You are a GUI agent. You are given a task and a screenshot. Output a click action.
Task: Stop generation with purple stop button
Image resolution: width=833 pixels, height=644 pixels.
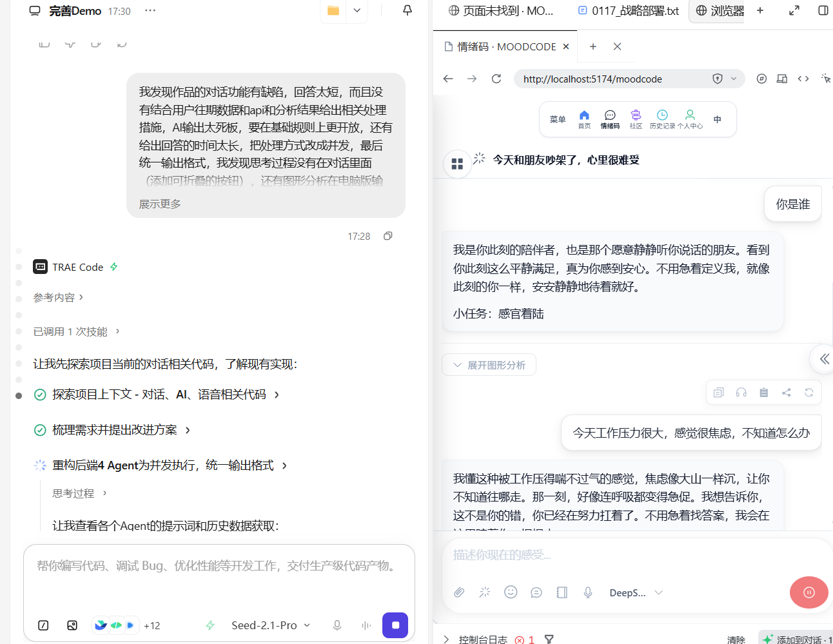(395, 625)
